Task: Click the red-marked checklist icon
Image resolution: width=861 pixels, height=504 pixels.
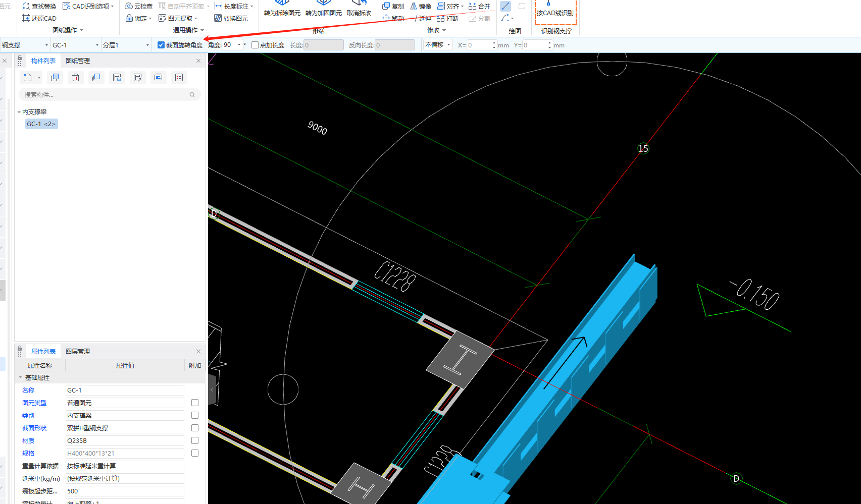Action: [x=179, y=77]
